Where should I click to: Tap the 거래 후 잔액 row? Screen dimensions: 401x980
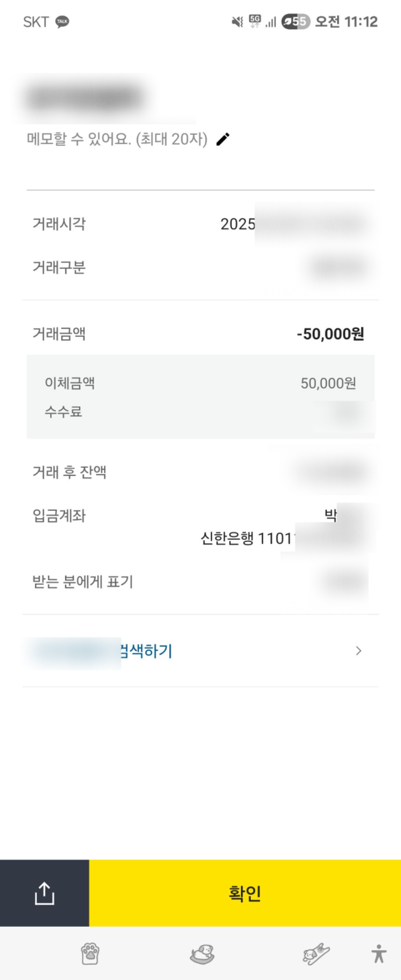coord(200,472)
